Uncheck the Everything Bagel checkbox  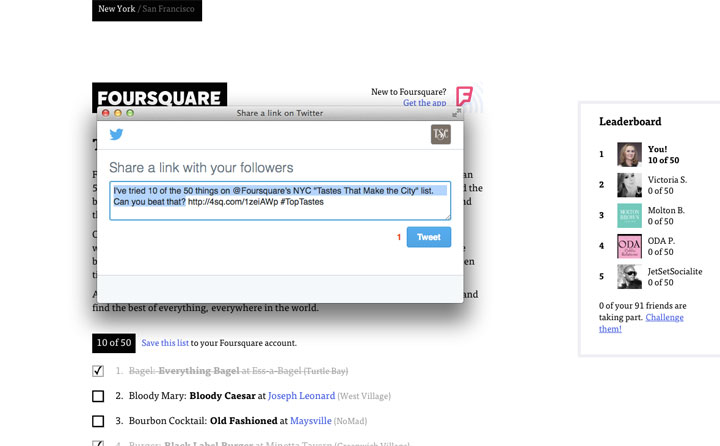[x=98, y=371]
